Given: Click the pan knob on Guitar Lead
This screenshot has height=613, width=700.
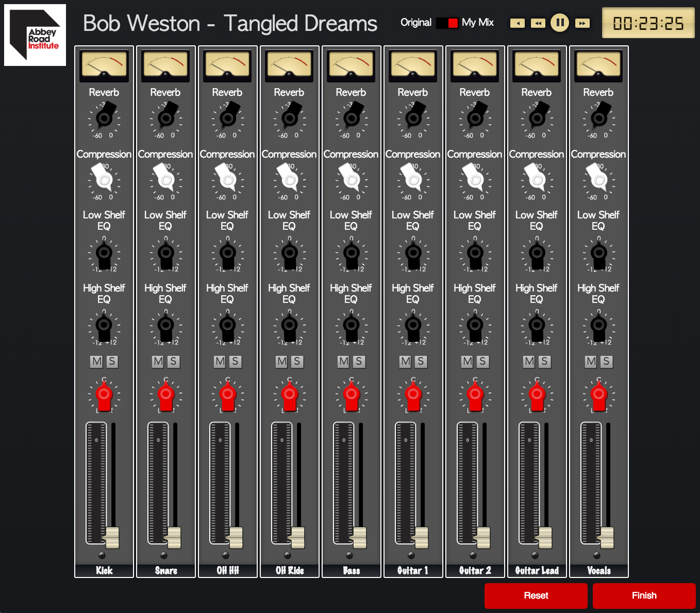Looking at the screenshot, I should click(x=537, y=395).
